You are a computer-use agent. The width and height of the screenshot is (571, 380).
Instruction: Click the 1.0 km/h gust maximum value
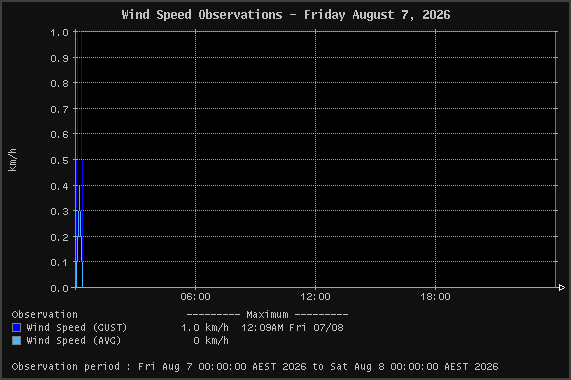pos(205,328)
